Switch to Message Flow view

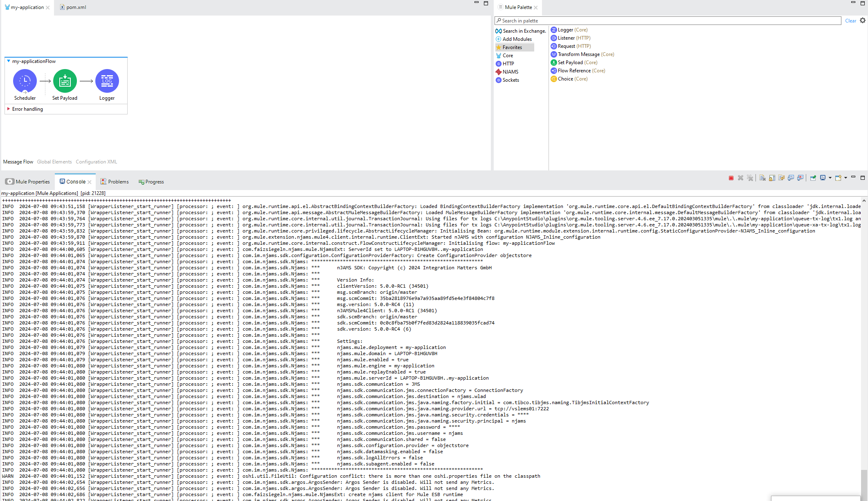pyautogui.click(x=18, y=162)
